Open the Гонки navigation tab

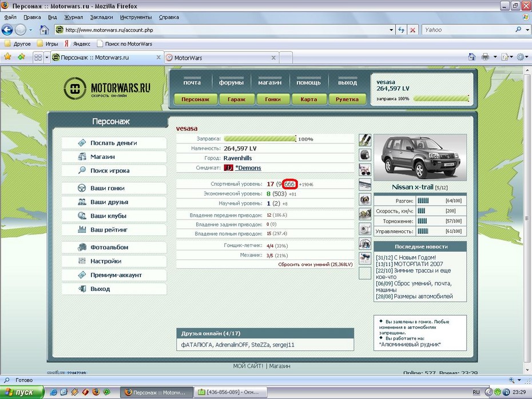tap(273, 99)
